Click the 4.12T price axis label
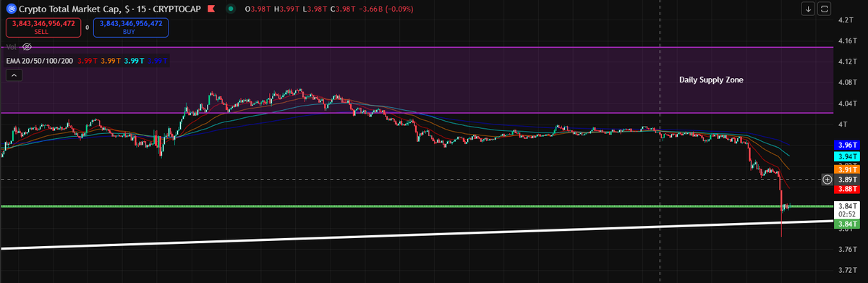This screenshot has height=283, width=868. point(848,62)
